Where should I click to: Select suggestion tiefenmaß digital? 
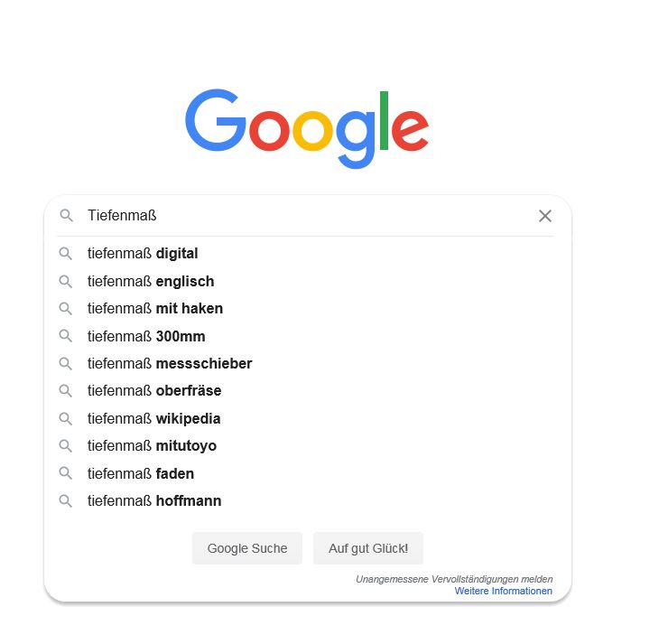(306, 254)
